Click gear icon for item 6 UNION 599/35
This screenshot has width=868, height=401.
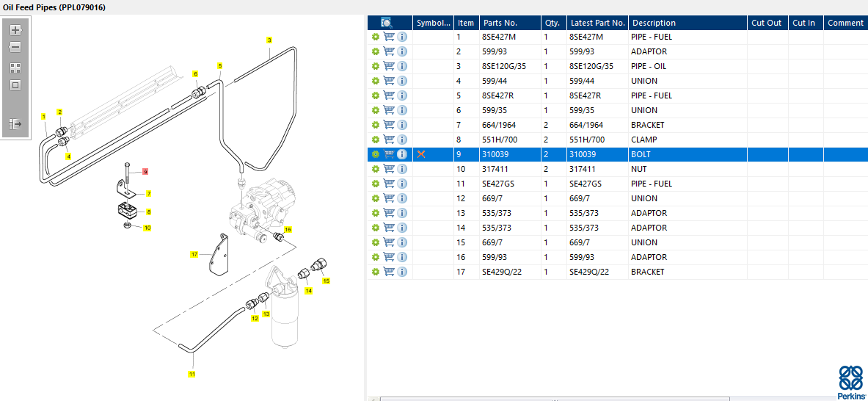(376, 110)
